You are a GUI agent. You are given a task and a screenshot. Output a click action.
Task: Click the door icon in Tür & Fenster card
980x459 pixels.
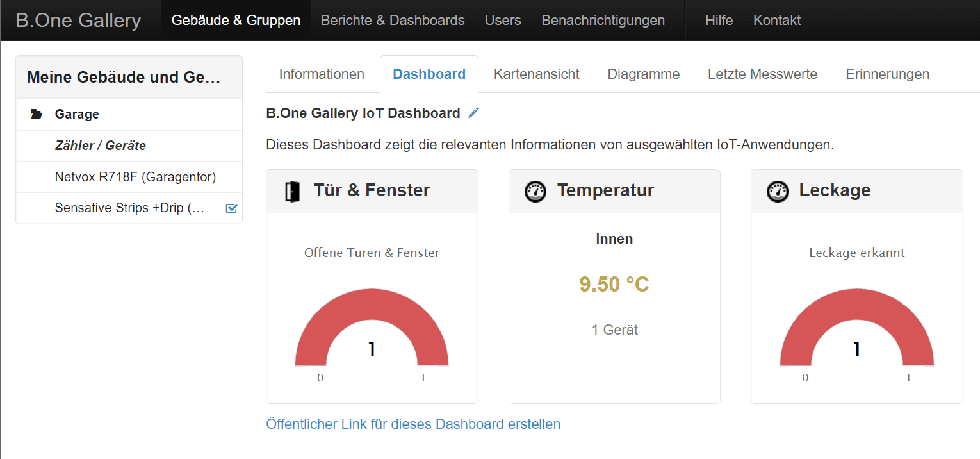point(292,191)
